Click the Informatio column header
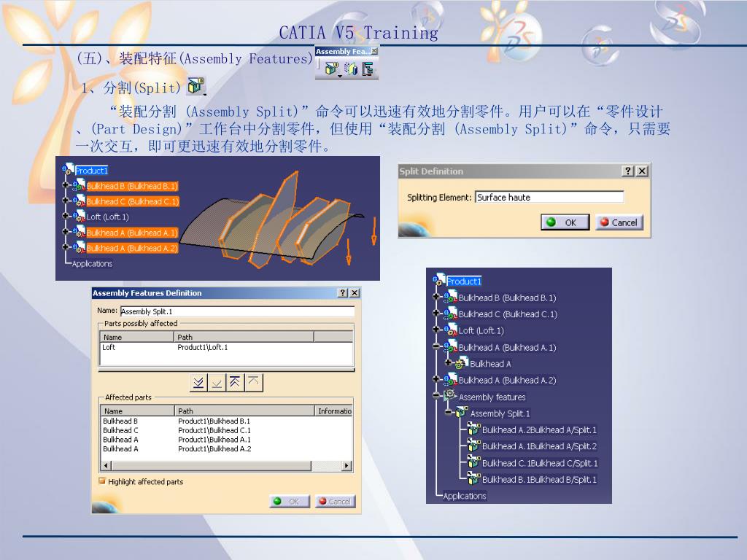Screen dimensions: 747x560 (x=334, y=411)
